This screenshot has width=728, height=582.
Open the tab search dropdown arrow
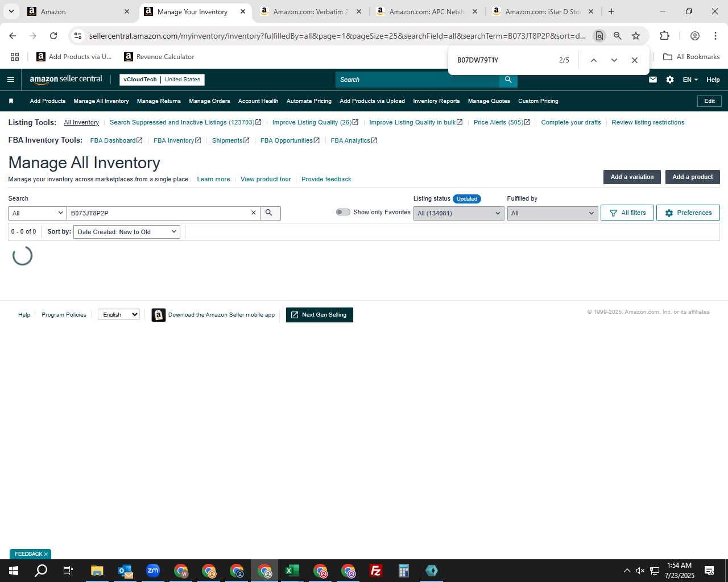click(11, 11)
